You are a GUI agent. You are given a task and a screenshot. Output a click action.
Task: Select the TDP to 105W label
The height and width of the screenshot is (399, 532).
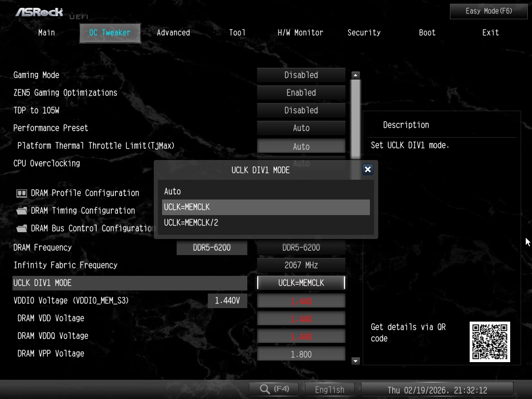36,110
